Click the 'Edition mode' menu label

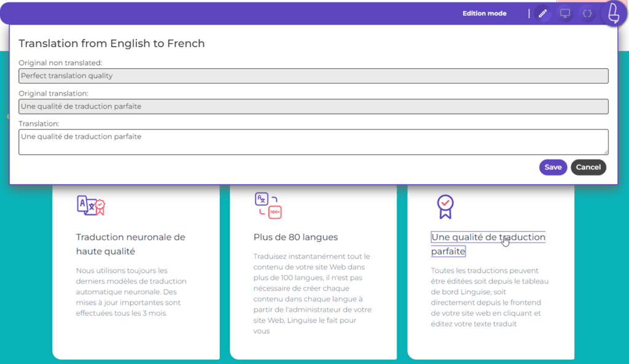pyautogui.click(x=485, y=13)
